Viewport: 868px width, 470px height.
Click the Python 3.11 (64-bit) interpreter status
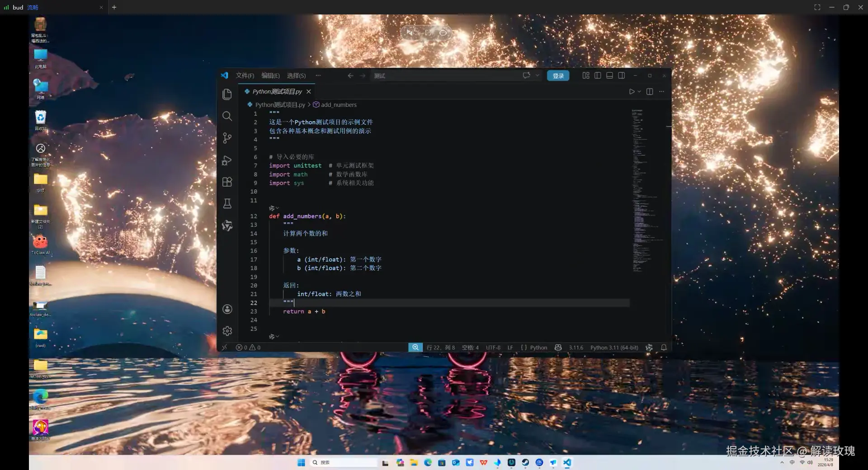point(614,348)
